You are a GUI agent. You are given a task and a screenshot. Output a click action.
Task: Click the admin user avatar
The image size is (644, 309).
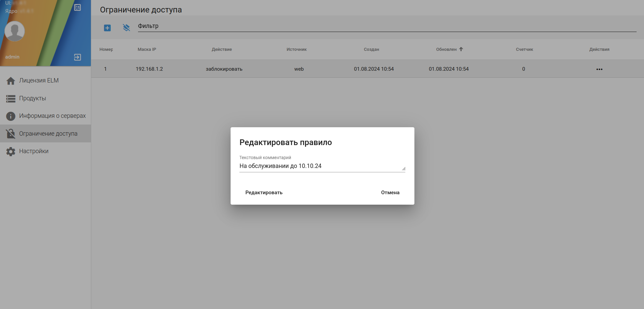(14, 31)
